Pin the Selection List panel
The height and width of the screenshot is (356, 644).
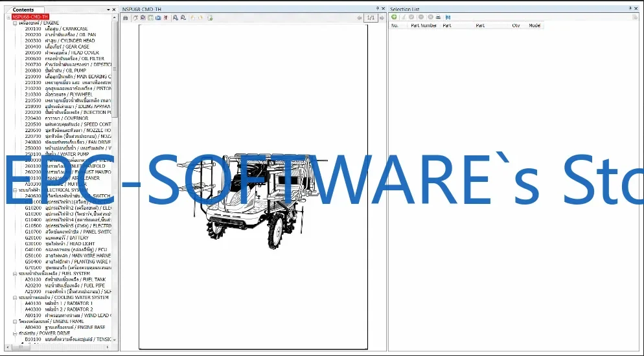pos(630,8)
